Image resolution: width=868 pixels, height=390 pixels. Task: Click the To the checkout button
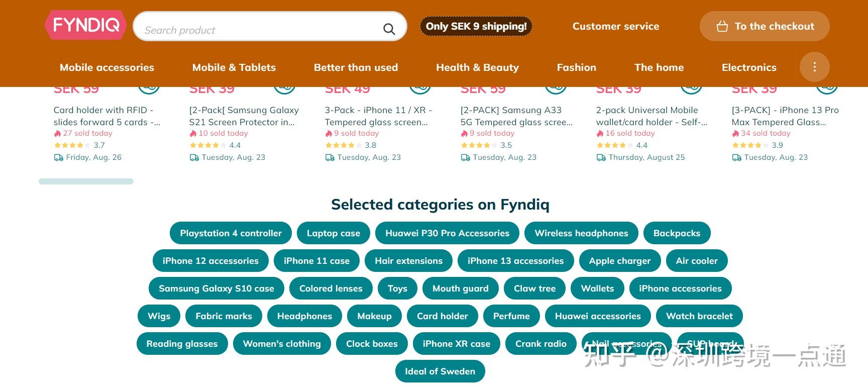pyautogui.click(x=764, y=26)
